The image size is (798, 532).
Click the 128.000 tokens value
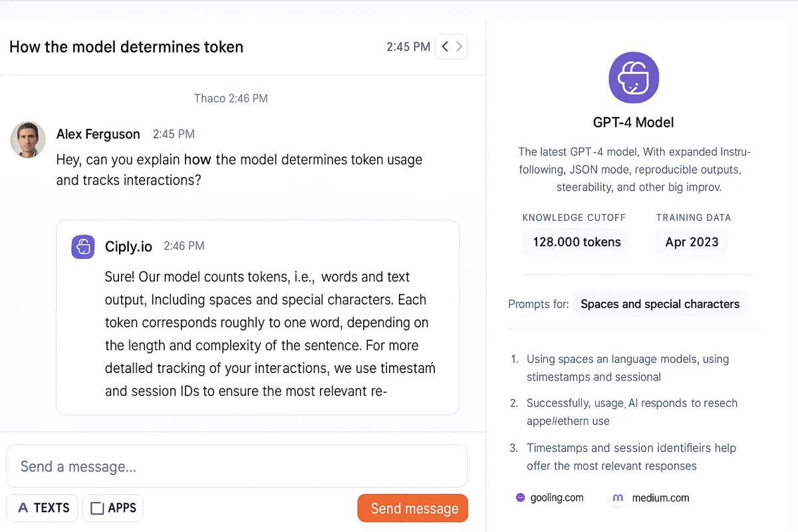tap(577, 242)
